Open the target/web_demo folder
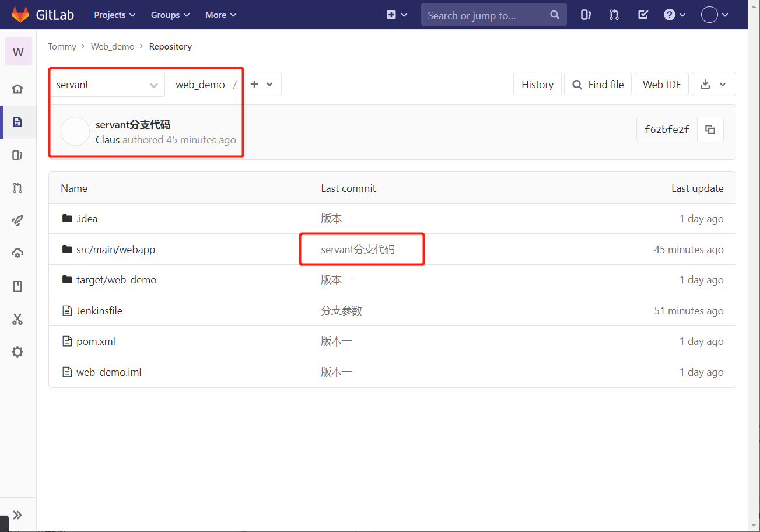The width and height of the screenshot is (760, 532). (116, 280)
